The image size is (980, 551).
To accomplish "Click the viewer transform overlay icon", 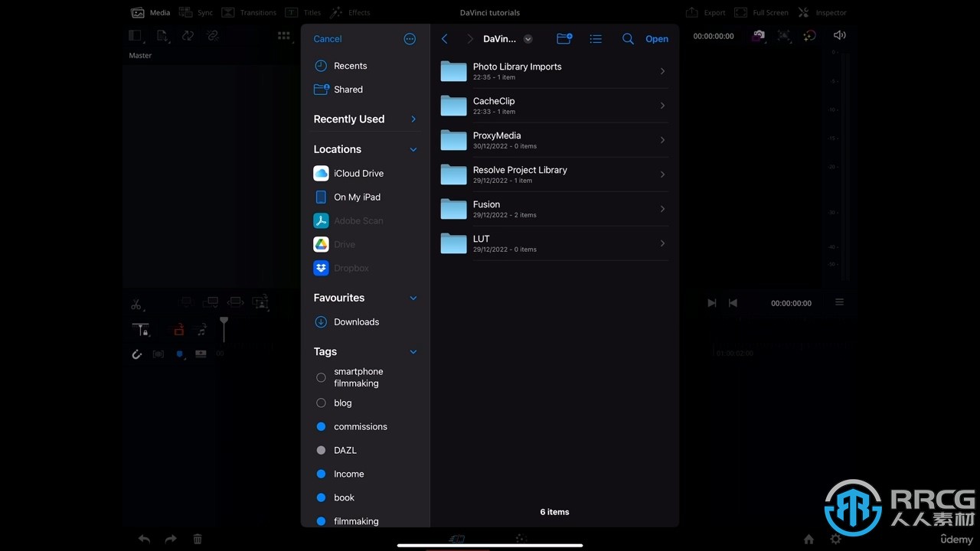I will click(784, 35).
